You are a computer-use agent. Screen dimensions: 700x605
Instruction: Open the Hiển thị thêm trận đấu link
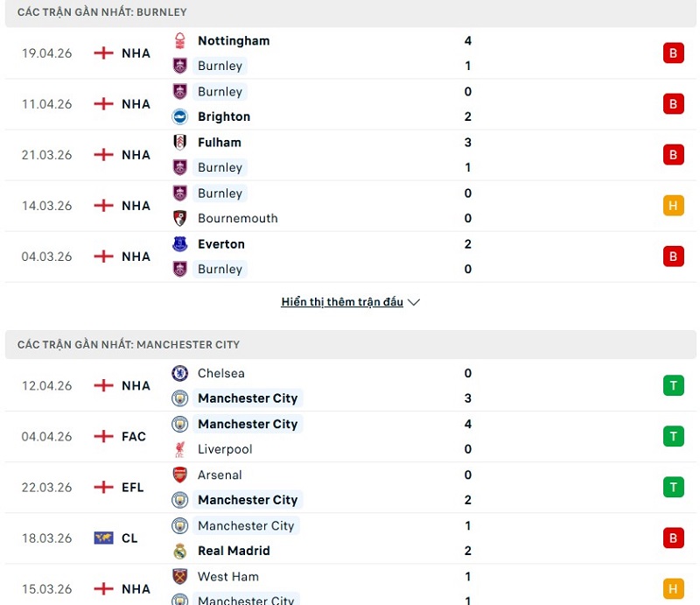point(341,301)
